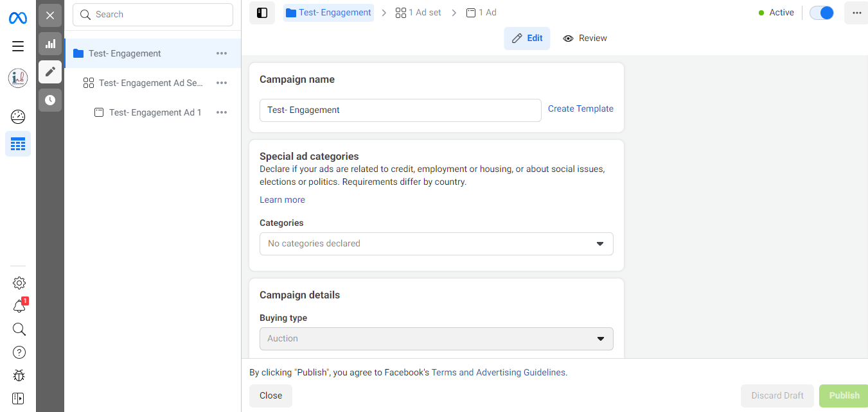Open the settings gear in sidebar
Viewport: 868px width, 412px height.
coord(19,283)
